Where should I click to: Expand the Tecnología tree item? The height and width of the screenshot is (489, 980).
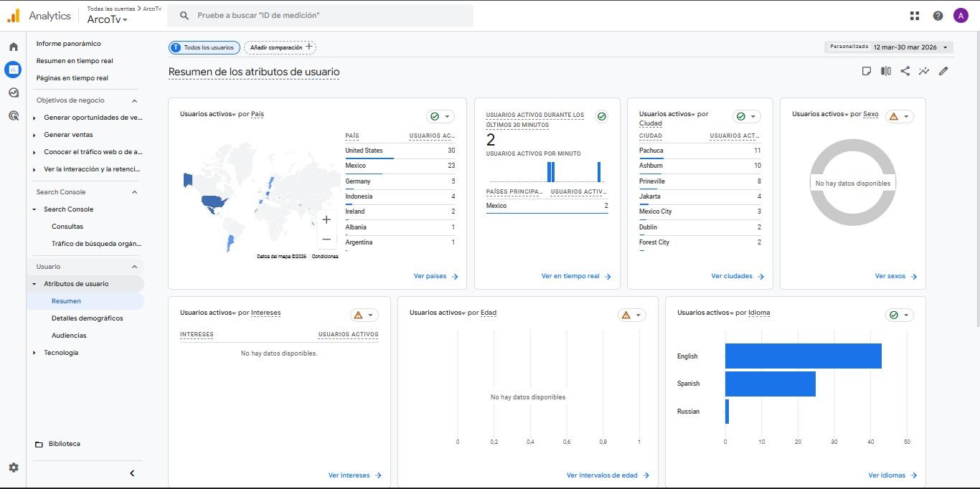coord(34,353)
